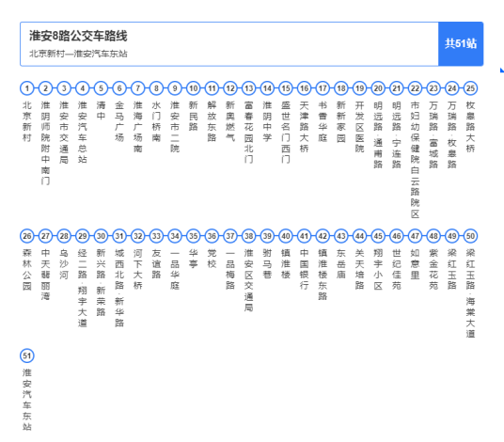Select station circle number 6
The image size is (504, 442).
tap(119, 88)
